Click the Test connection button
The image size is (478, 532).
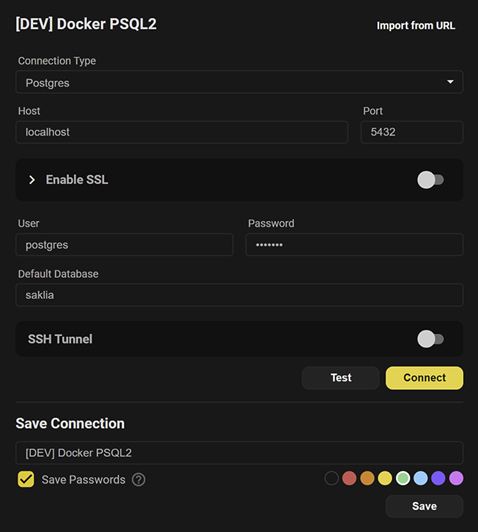click(341, 378)
